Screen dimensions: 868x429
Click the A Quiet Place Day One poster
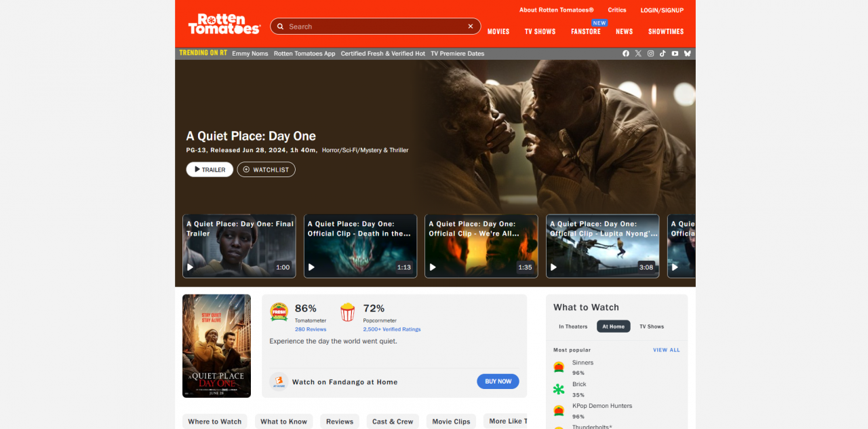click(216, 346)
